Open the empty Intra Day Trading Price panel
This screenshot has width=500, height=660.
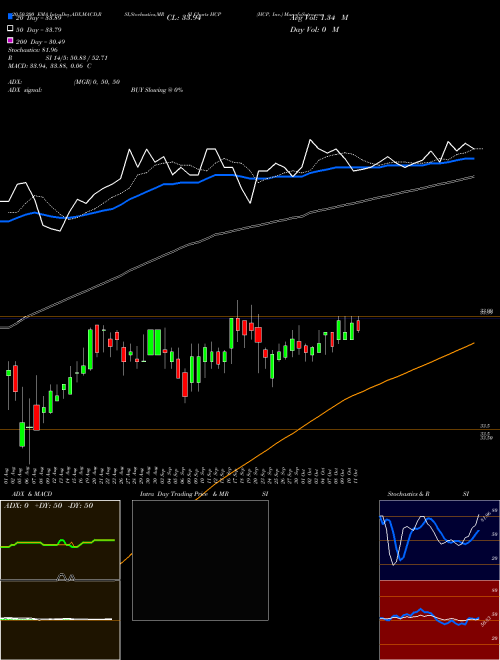(200, 560)
